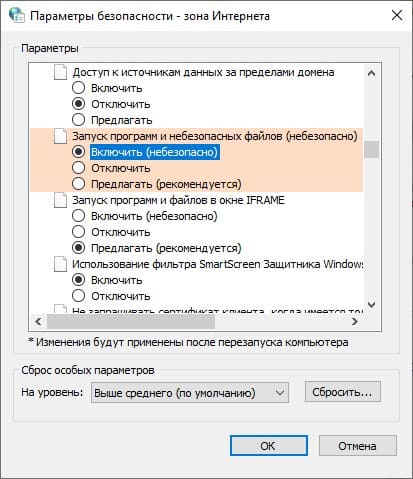Click the globe icon in the title bar
This screenshot has height=479, width=413.
coord(16,15)
